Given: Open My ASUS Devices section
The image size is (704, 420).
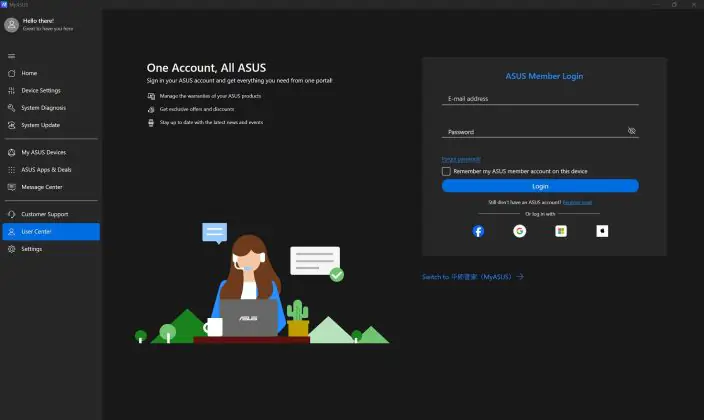Looking at the screenshot, I should click(51, 153).
